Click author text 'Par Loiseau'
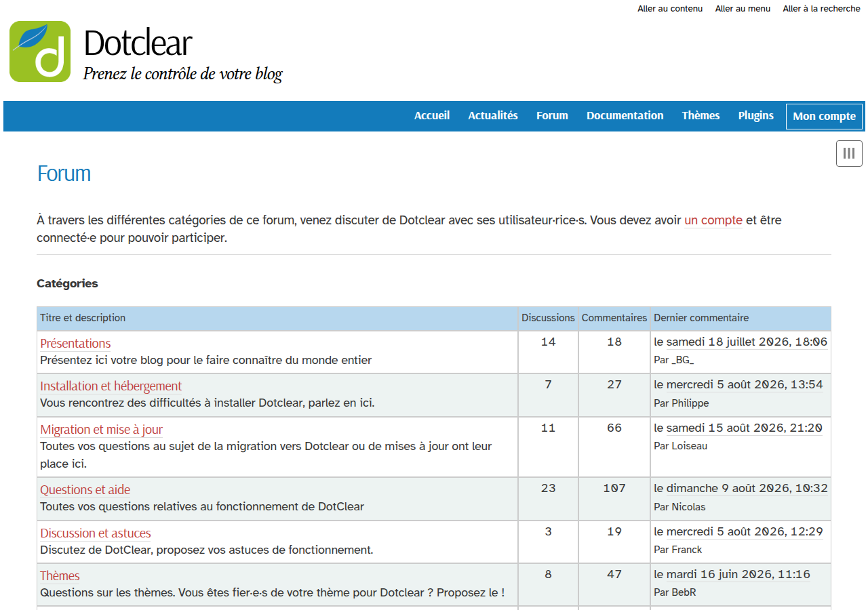Screen dimensions: 868x610 680,446
